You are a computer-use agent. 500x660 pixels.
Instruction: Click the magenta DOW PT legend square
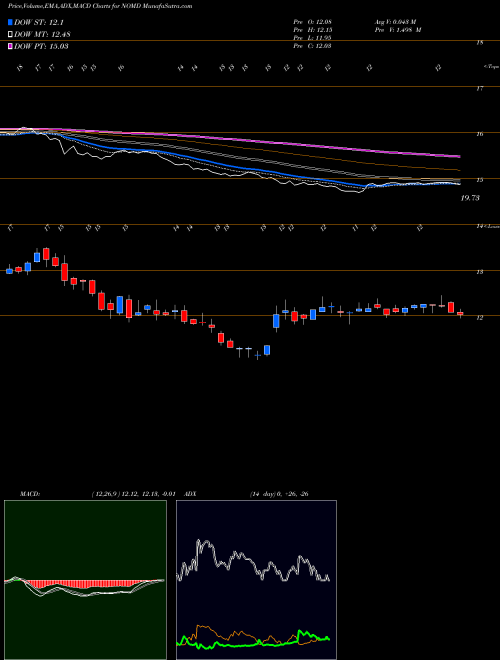click(x=10, y=46)
